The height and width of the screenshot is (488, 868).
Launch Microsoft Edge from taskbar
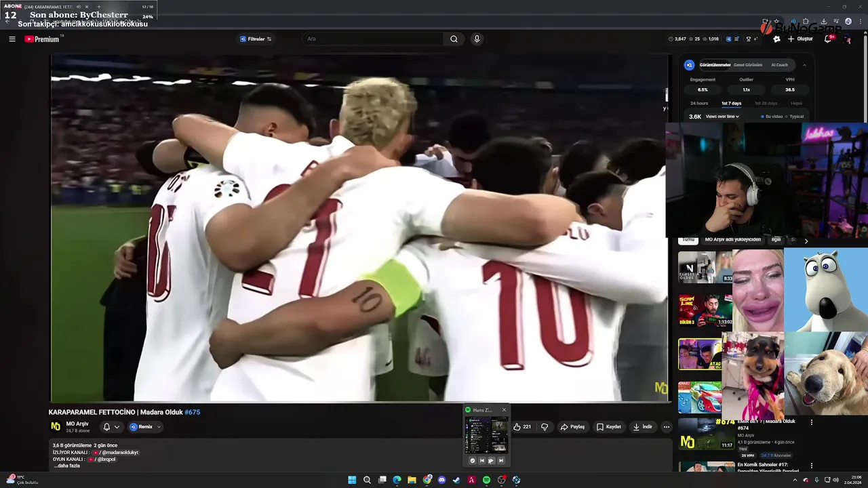tap(397, 480)
